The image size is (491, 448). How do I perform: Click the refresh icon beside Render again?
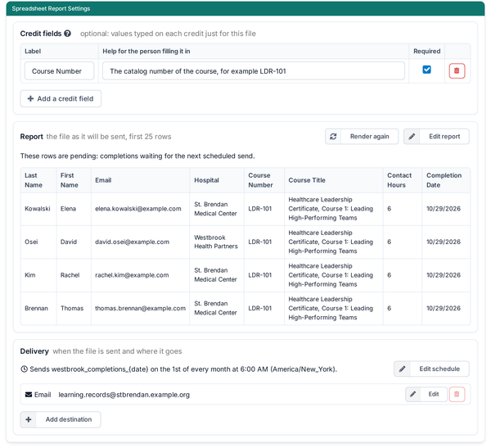pyautogui.click(x=333, y=137)
